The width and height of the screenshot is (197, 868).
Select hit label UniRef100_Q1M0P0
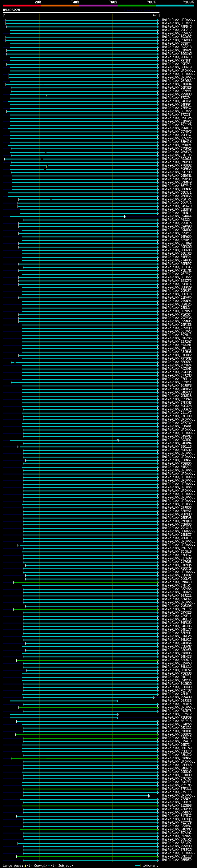pos(176,297)
